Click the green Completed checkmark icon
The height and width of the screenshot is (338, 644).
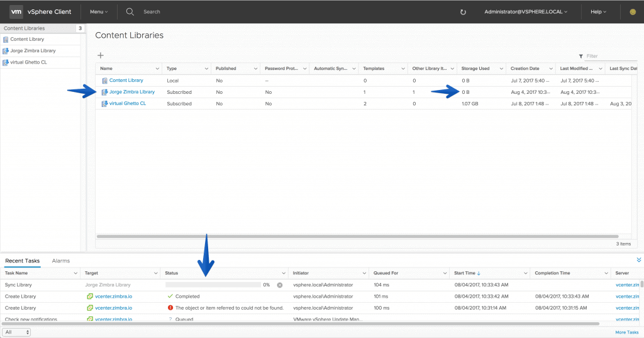[x=170, y=296]
